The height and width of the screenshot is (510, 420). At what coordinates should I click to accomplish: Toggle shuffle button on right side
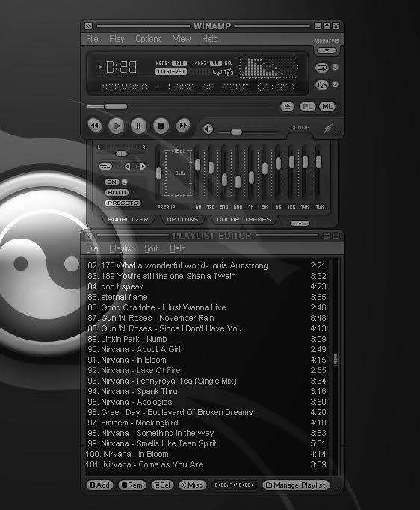pyautogui.click(x=322, y=85)
